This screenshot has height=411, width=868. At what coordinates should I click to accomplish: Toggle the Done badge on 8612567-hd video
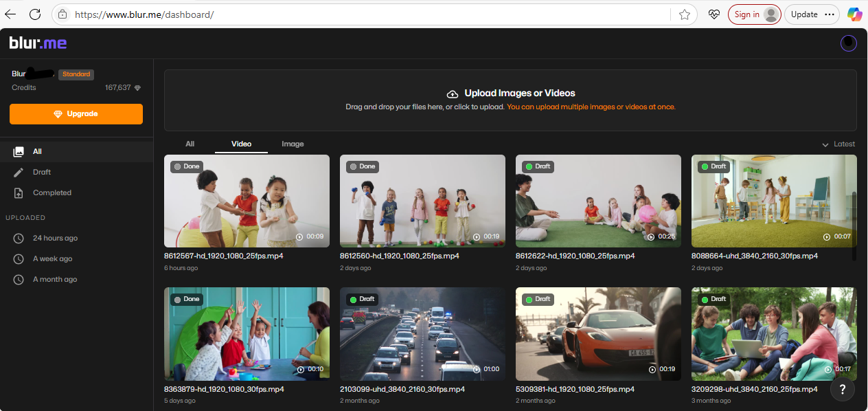point(185,166)
